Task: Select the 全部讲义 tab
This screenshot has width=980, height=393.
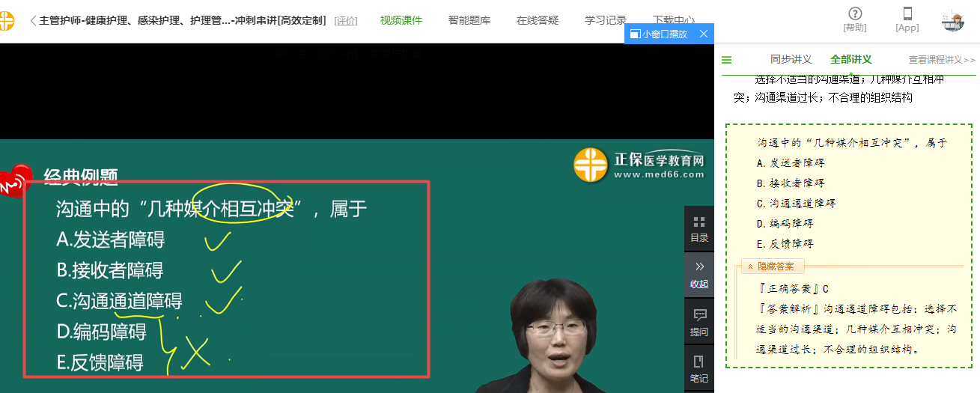Action: click(x=850, y=60)
